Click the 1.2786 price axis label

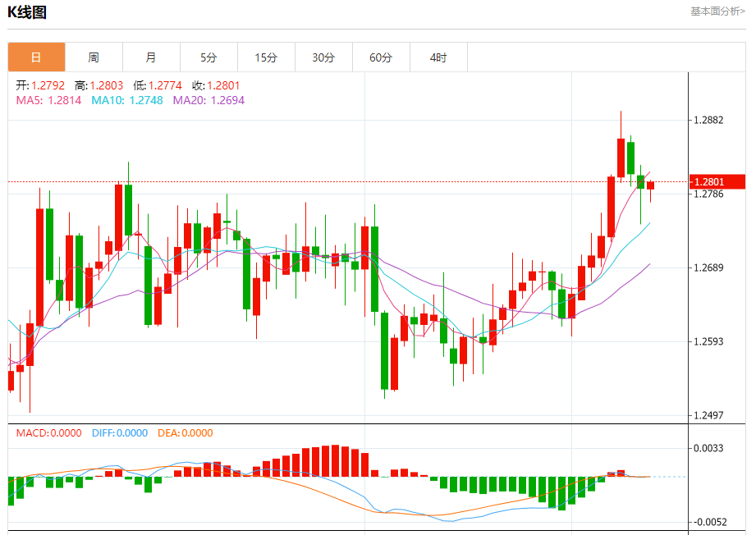[708, 194]
